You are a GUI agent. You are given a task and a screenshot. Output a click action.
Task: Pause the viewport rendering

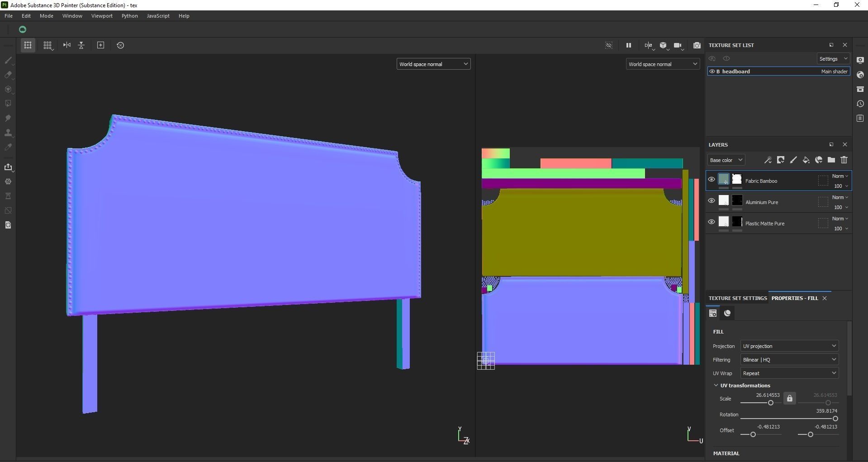628,45
